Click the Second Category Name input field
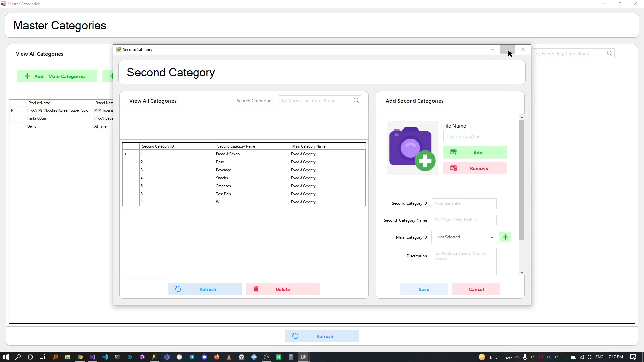The image size is (644, 362). point(464,220)
